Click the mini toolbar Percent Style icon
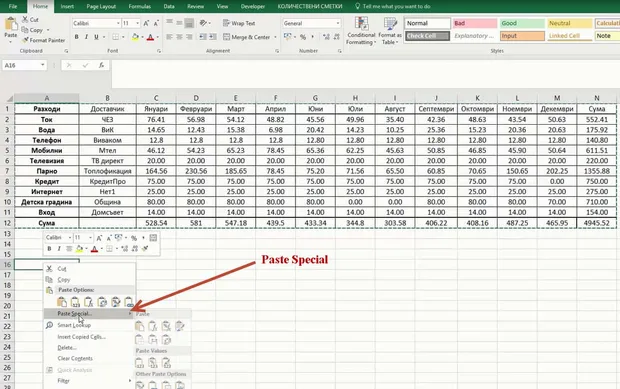620x389 pixels. click(x=134, y=238)
